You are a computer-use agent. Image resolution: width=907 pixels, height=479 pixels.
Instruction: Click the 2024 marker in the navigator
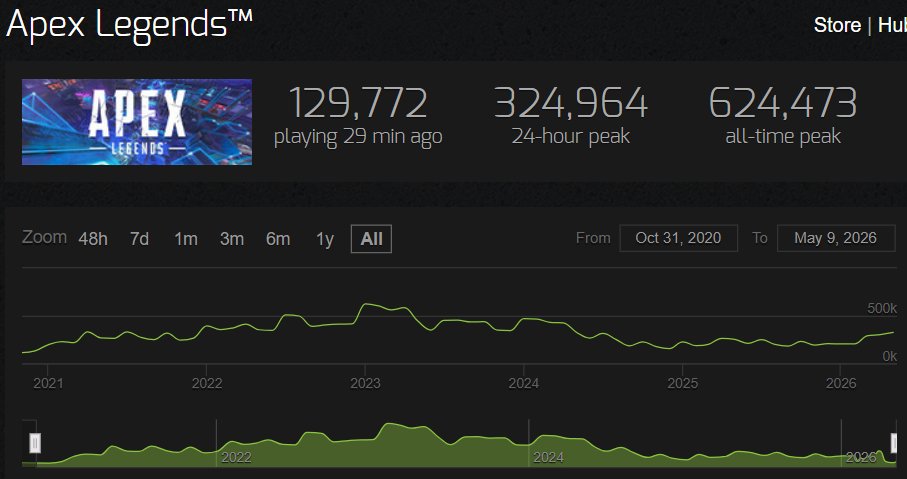coord(548,458)
